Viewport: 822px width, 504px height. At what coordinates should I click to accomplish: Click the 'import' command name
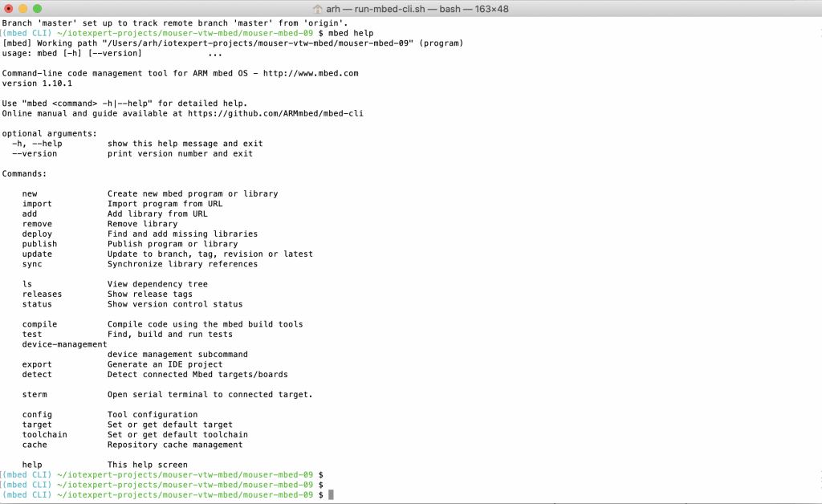(37, 204)
